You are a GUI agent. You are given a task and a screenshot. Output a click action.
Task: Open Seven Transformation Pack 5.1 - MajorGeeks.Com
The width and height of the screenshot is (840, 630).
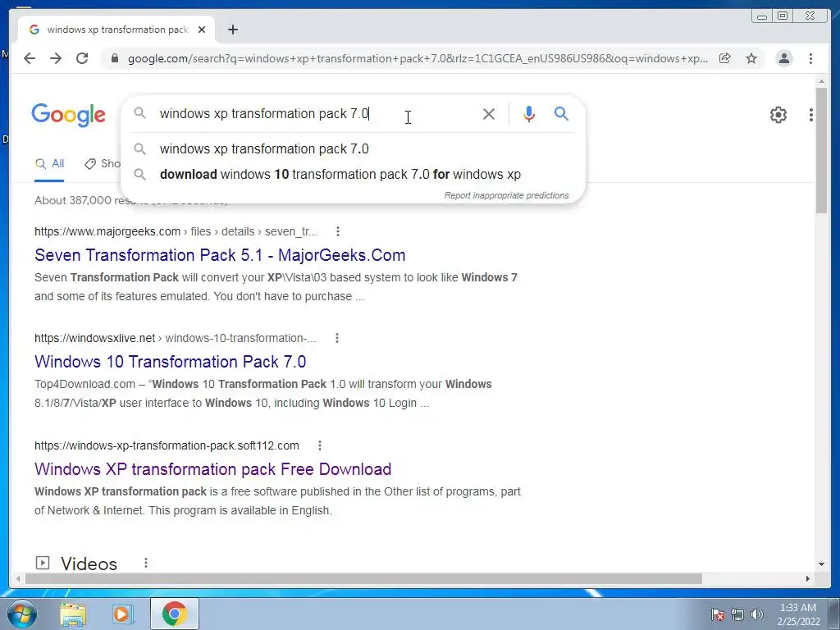pos(220,255)
